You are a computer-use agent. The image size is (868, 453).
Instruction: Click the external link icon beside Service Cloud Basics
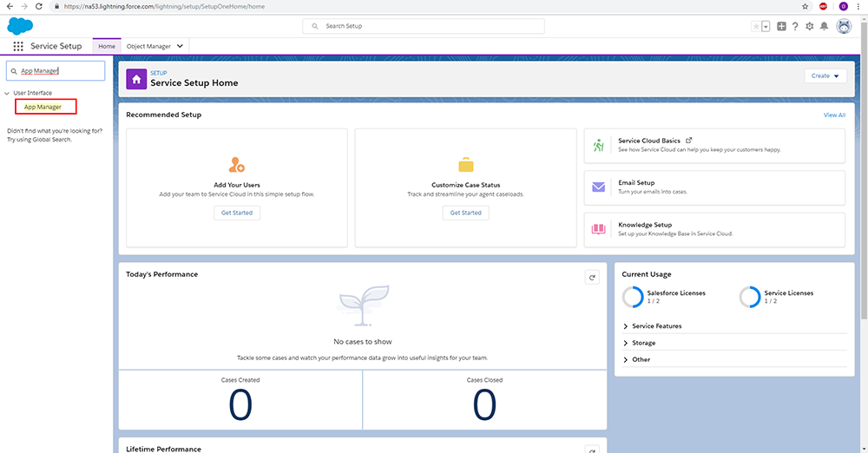point(688,141)
